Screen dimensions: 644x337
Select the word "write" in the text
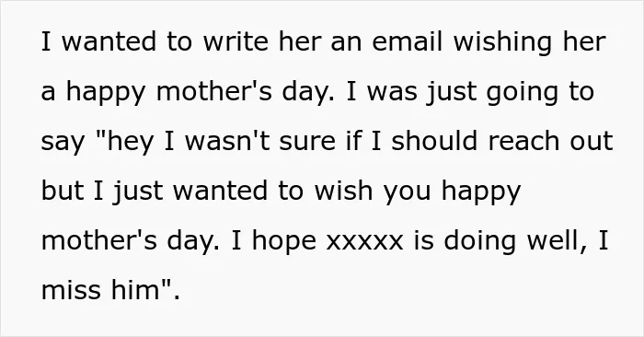click(x=236, y=41)
